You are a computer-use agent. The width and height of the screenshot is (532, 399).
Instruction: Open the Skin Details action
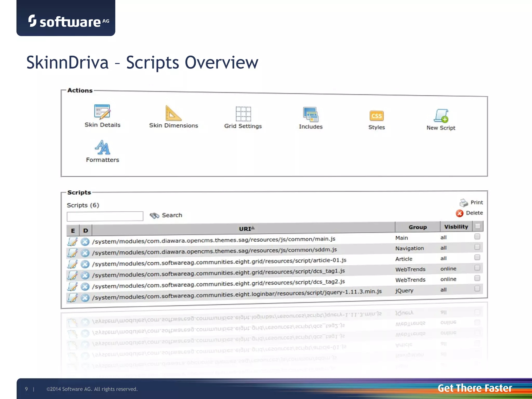(102, 112)
